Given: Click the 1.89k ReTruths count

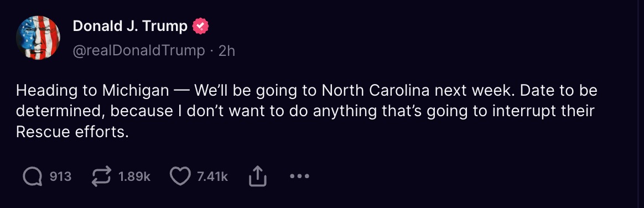Looking at the screenshot, I should (134, 177).
